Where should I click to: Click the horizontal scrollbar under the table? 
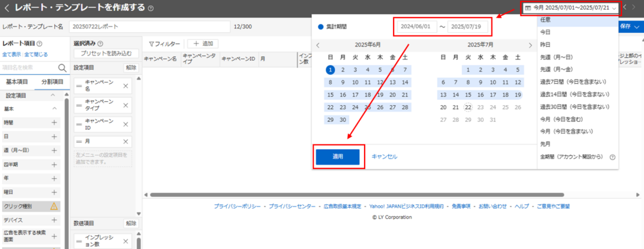pyautogui.click(x=357, y=195)
